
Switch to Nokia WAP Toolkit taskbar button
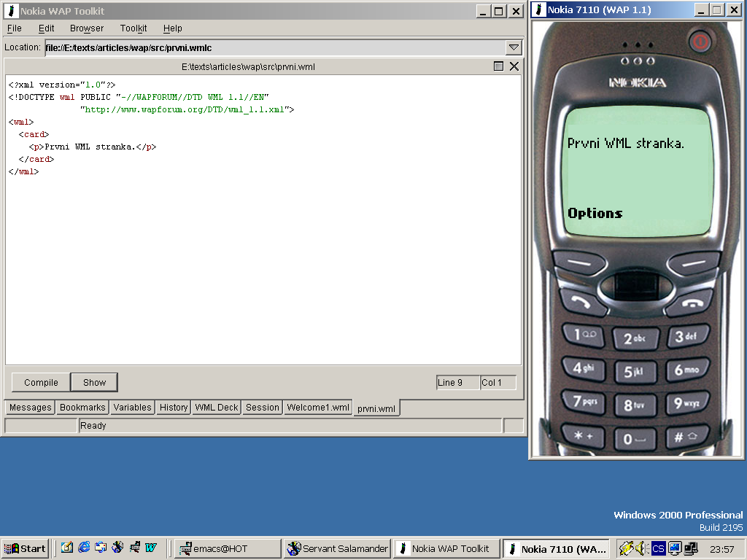[446, 548]
